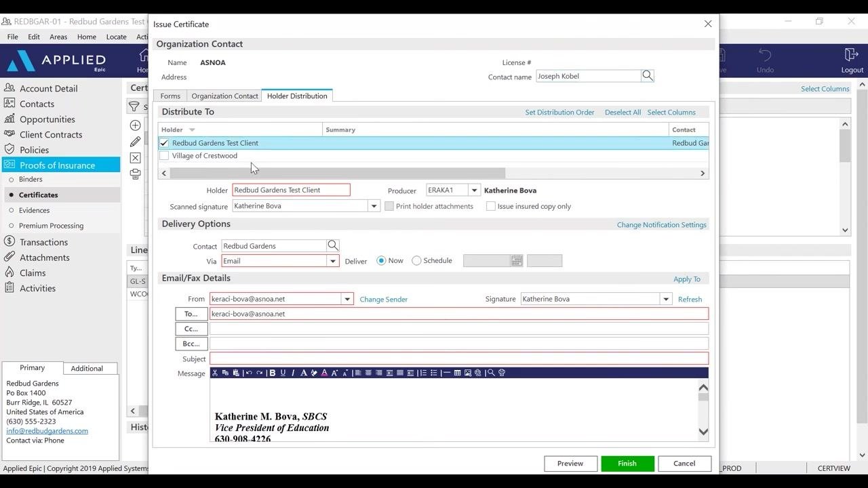Select the Schedule delivery radio button
The height and width of the screenshot is (488, 868).
tap(416, 260)
